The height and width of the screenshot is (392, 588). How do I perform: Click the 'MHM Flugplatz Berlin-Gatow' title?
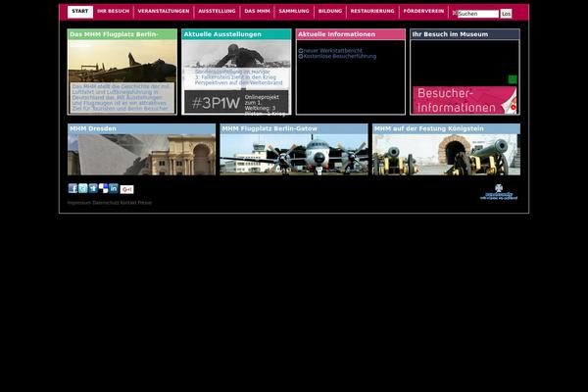click(269, 128)
